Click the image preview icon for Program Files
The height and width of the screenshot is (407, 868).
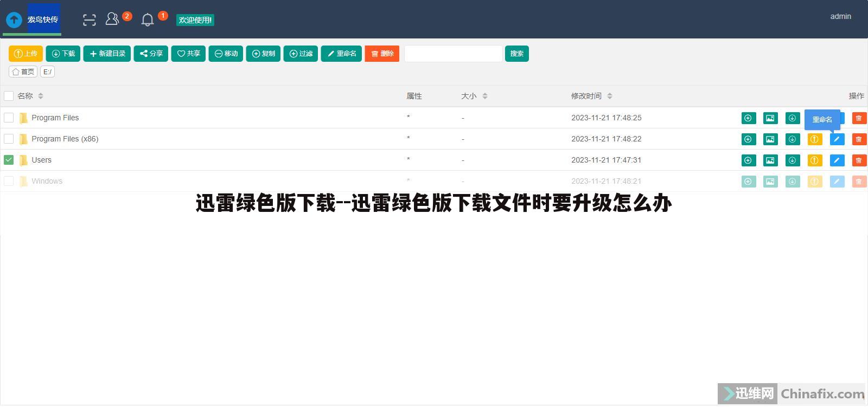(x=770, y=118)
